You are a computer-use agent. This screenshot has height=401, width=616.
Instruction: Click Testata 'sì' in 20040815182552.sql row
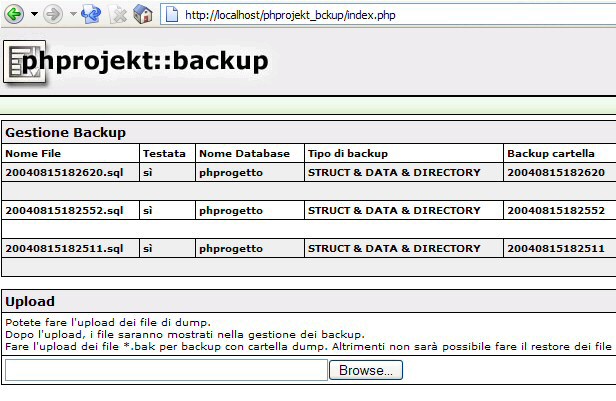(x=148, y=211)
